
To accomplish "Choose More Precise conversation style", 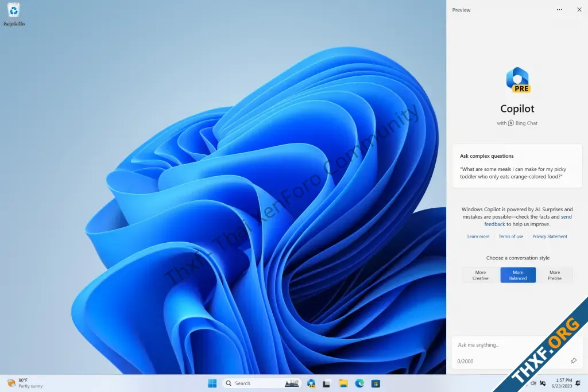I will 555,275.
